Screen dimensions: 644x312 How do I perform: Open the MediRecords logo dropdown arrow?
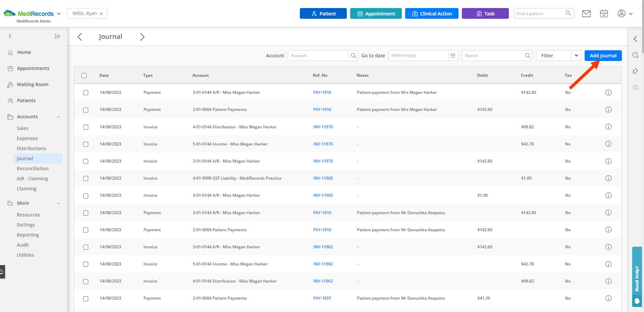[x=59, y=14]
